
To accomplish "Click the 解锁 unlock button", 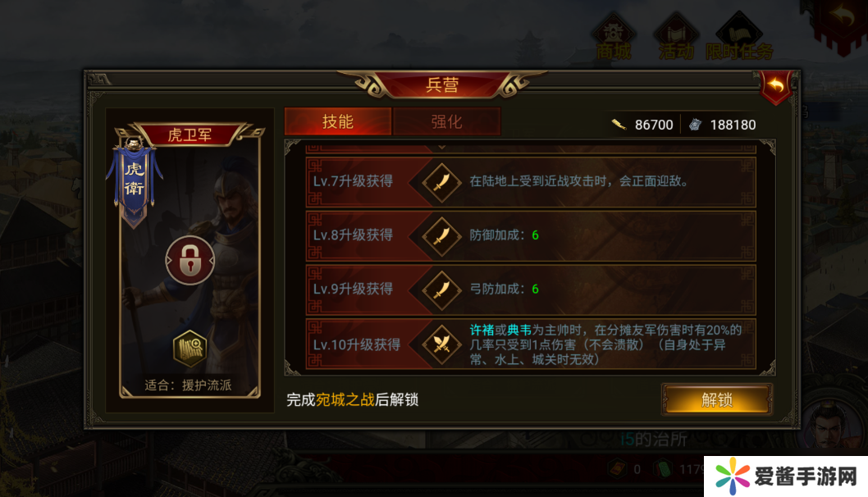I will [717, 399].
